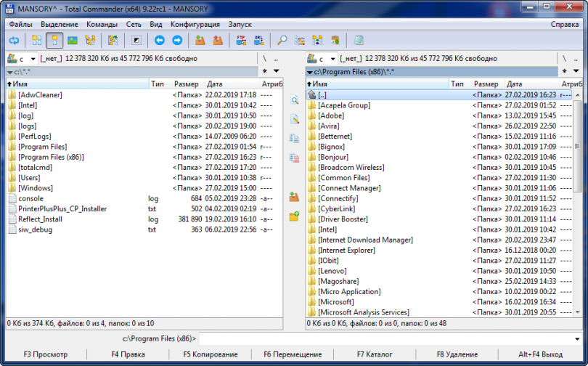Image resolution: width=588 pixels, height=366 pixels.
Task: Go back using the blue left arrow
Action: point(160,41)
